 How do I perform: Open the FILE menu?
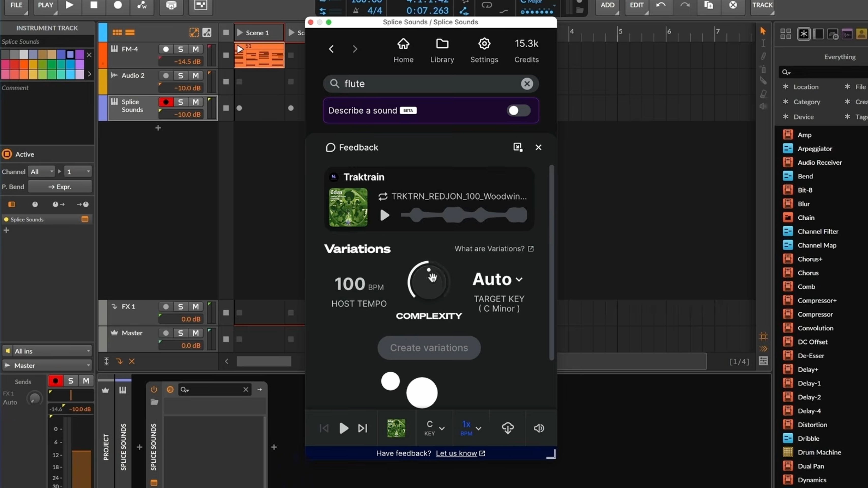pos(16,5)
